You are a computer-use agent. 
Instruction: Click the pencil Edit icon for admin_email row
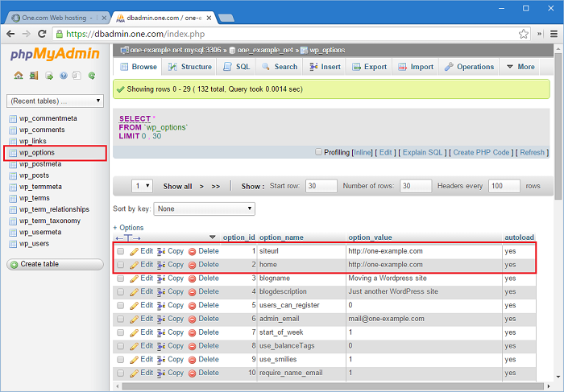135,319
